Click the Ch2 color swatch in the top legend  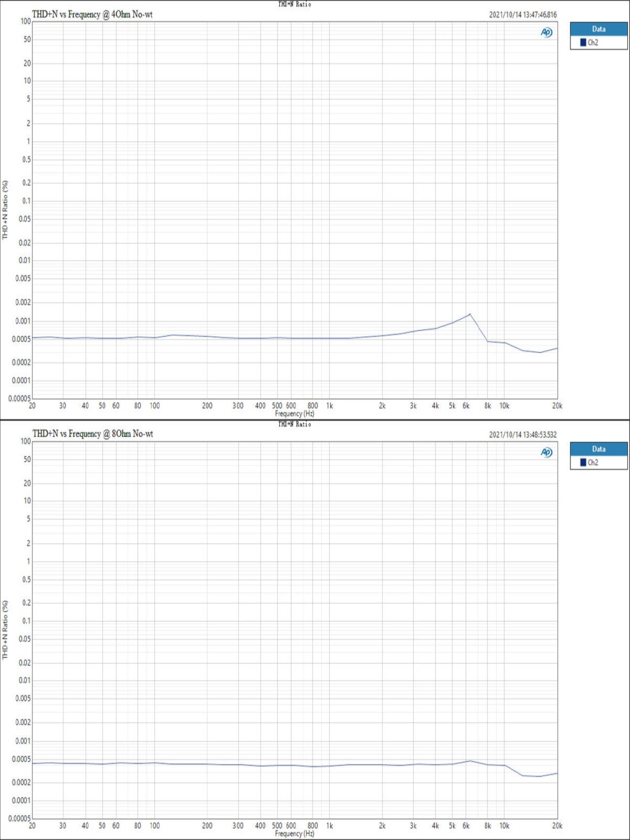click(583, 43)
